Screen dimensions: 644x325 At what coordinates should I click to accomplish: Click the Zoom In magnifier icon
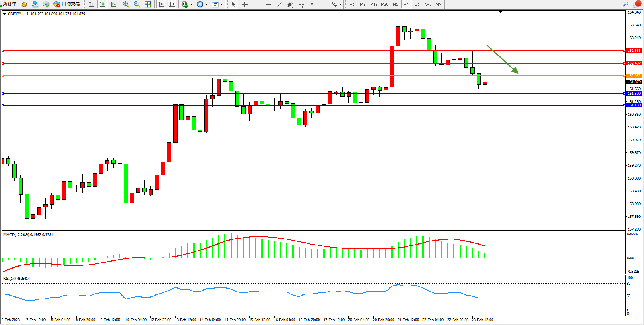pyautogui.click(x=126, y=4)
